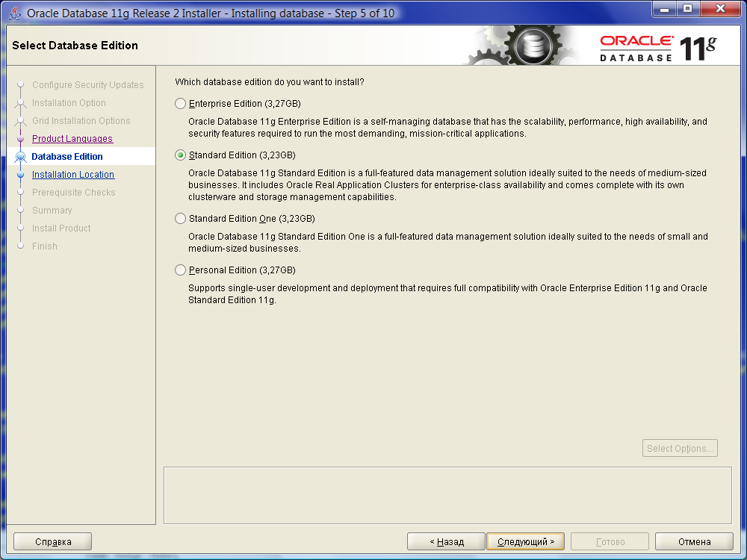The image size is (747, 560).
Task: Choose Personal Edition radio option
Action: pos(180,270)
